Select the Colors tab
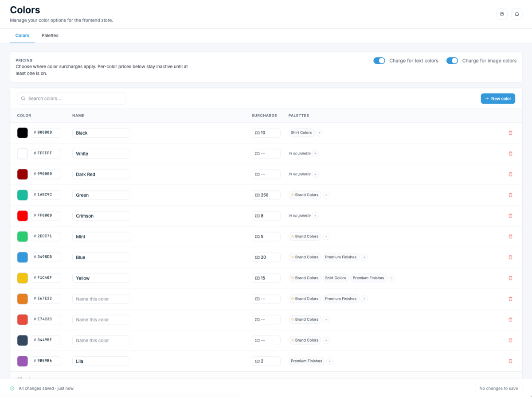 pyautogui.click(x=22, y=35)
